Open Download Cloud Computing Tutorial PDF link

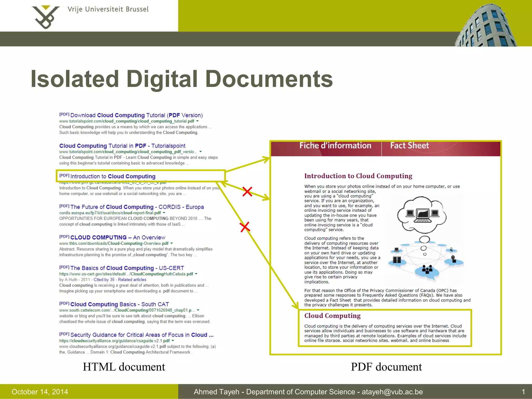(x=136, y=115)
